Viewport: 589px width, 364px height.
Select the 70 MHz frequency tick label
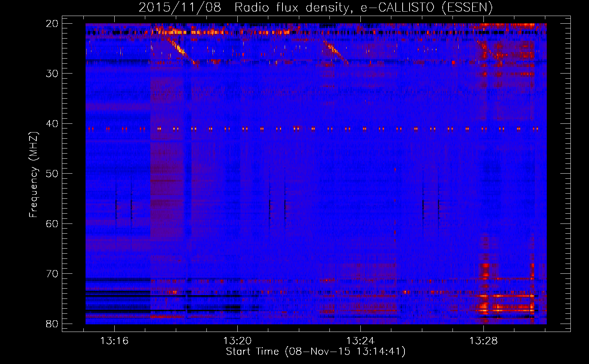52,274
